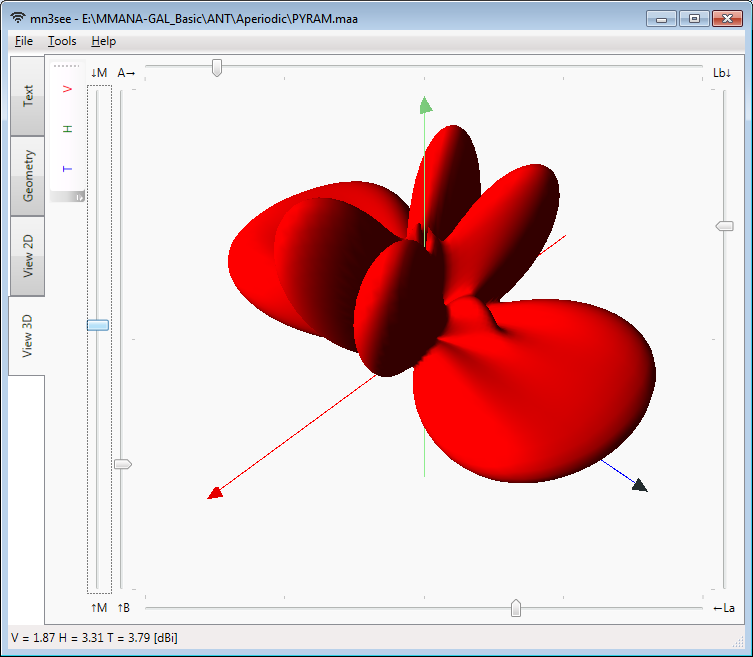This screenshot has width=753, height=657.
Task: Open the Help menu
Action: click(103, 41)
